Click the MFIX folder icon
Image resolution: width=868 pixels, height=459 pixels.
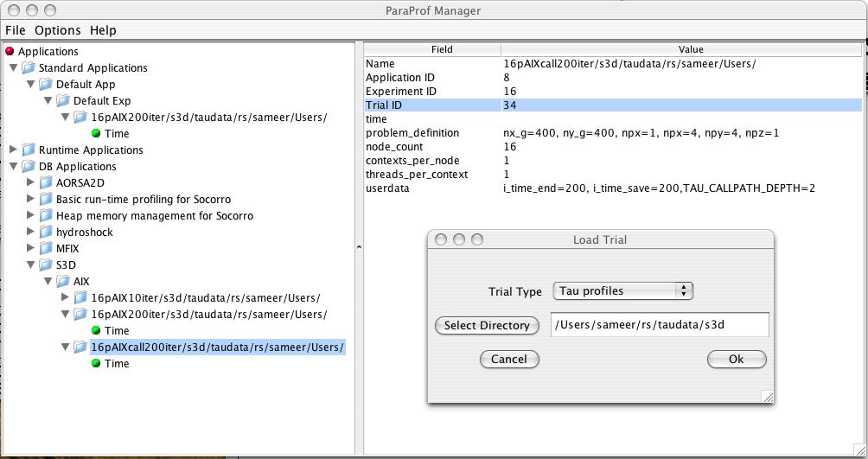coord(47,249)
